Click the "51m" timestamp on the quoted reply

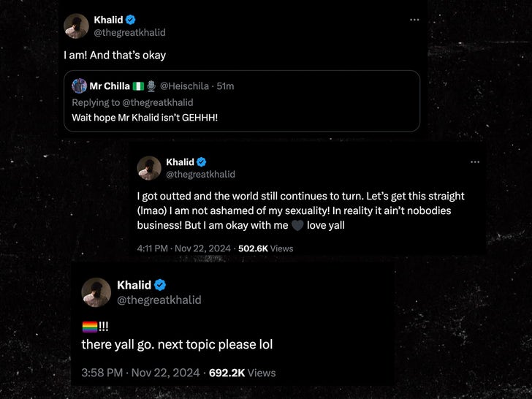(224, 86)
